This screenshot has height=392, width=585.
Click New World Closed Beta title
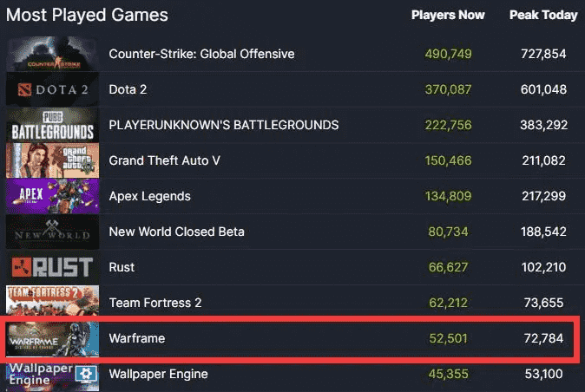pyautogui.click(x=177, y=232)
